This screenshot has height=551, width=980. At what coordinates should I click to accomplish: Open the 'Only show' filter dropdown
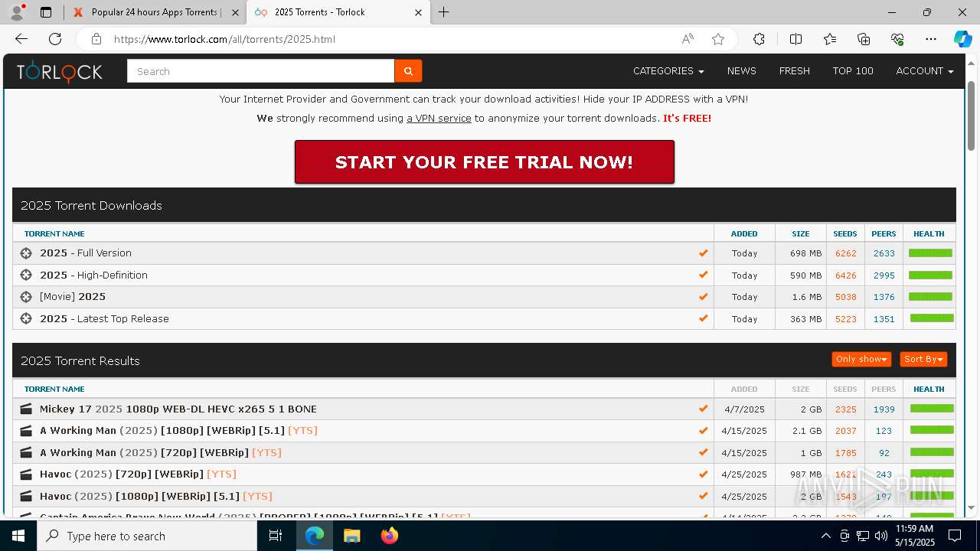(x=861, y=359)
